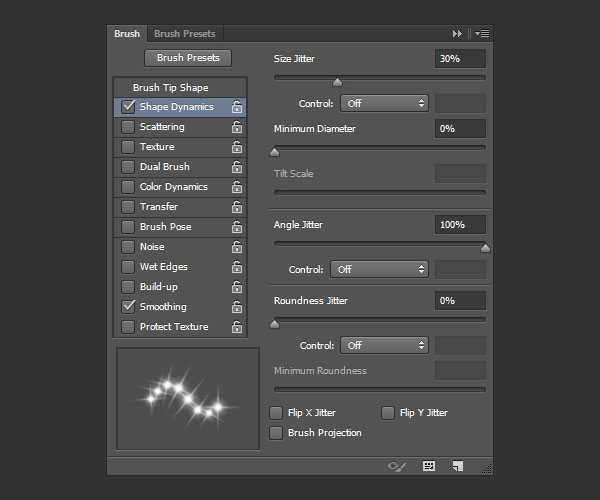Select the Texture row label

(157, 147)
